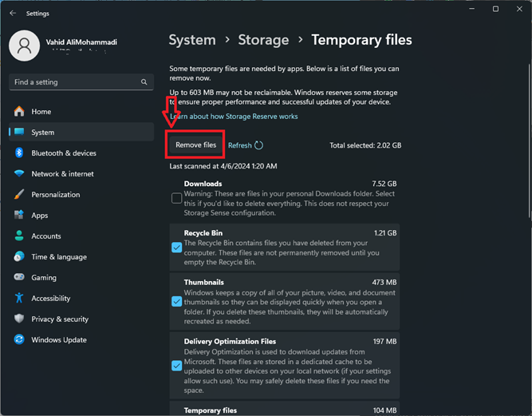
Task: Click the Last scanned at 4/6/2024 text
Action: coord(223,166)
